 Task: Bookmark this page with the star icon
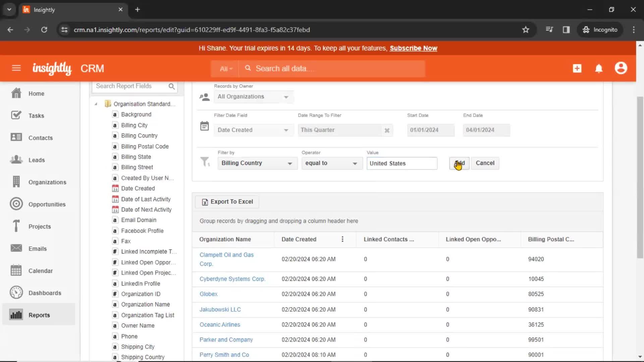526,29
